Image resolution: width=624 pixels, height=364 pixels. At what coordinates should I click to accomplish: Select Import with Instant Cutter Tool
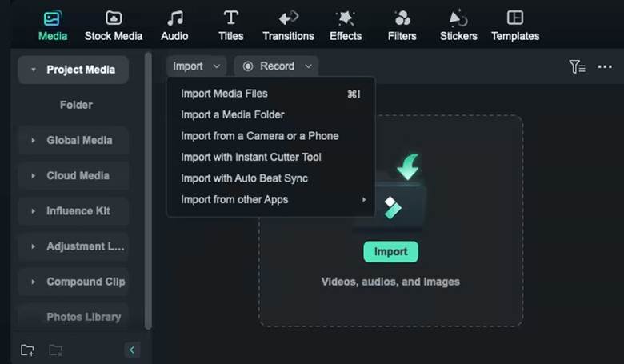click(x=270, y=157)
